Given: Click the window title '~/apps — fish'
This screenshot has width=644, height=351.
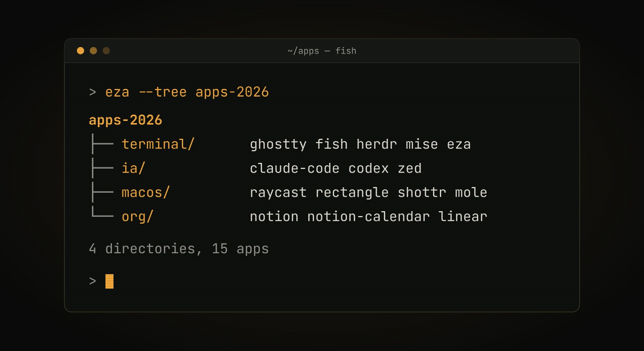Looking at the screenshot, I should 322,51.
